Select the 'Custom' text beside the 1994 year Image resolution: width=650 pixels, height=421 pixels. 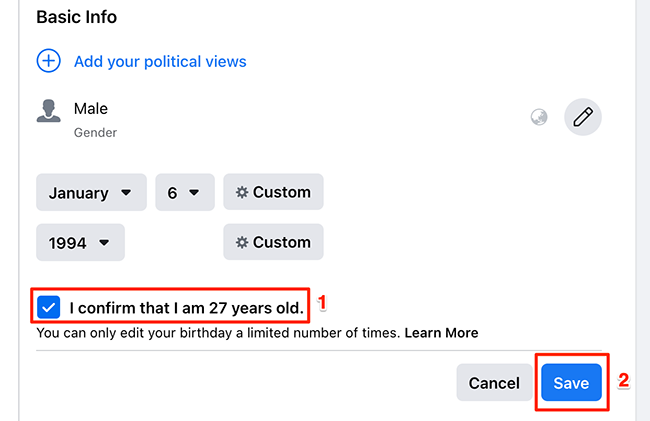click(x=282, y=242)
